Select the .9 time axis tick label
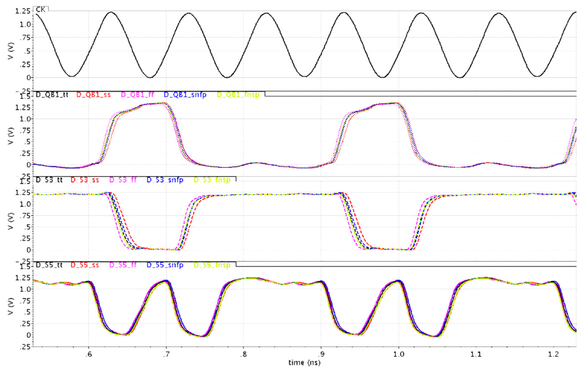 (321, 354)
